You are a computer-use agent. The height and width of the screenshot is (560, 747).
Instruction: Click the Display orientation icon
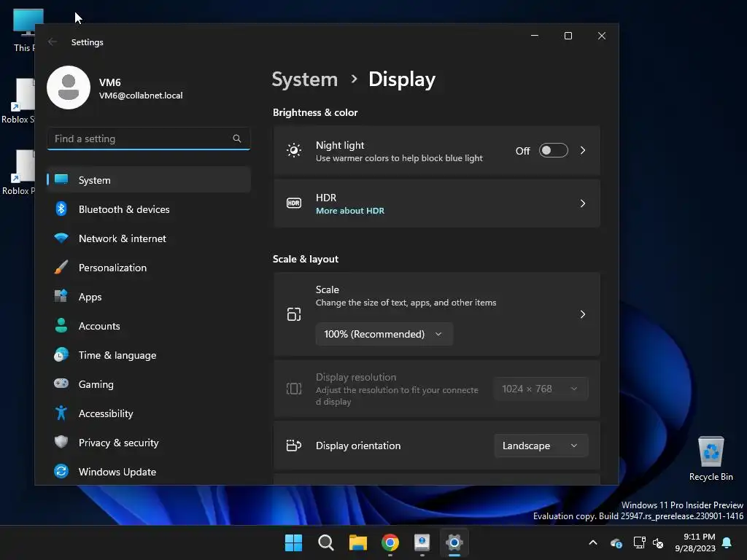(x=294, y=446)
